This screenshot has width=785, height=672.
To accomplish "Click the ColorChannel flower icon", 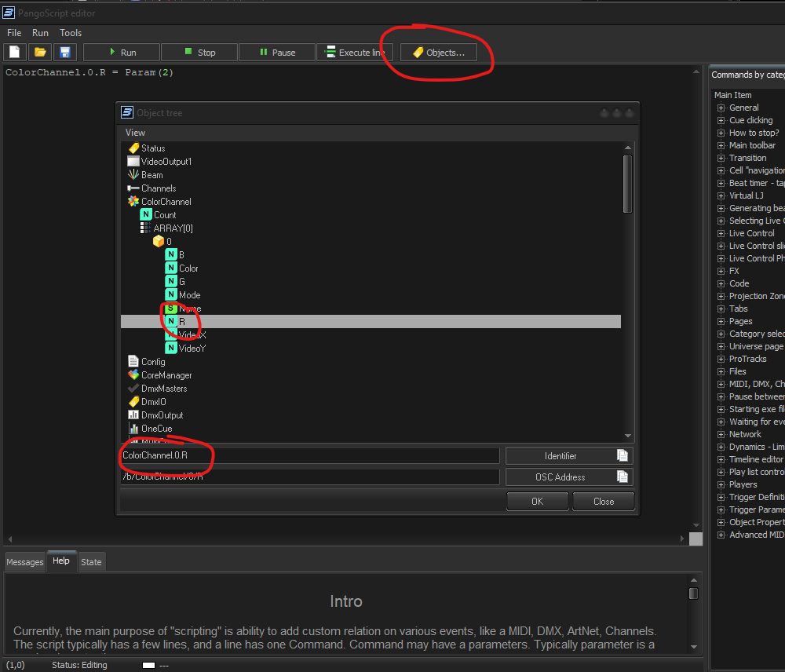I will [133, 201].
